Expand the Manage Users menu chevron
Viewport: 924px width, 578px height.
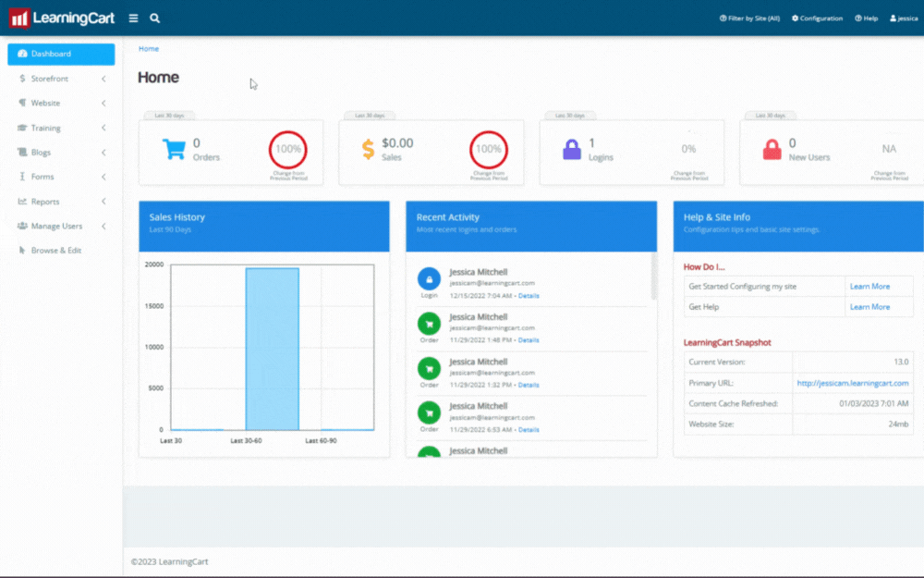pos(103,226)
